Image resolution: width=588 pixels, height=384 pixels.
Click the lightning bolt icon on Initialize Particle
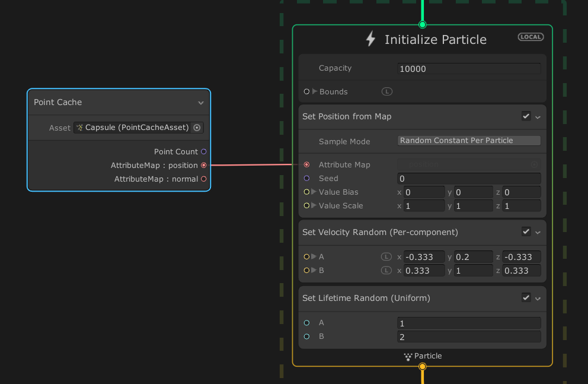(370, 39)
